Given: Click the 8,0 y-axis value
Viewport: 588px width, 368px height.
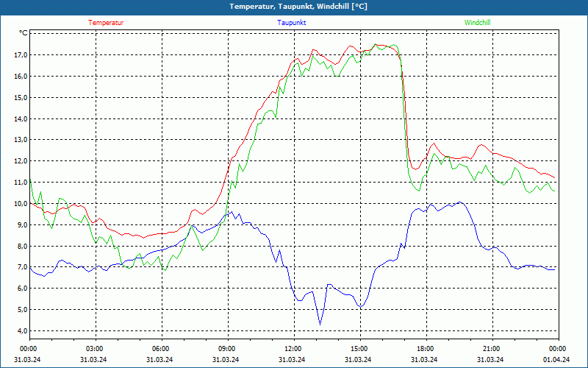Looking at the screenshot, I should coord(23,246).
